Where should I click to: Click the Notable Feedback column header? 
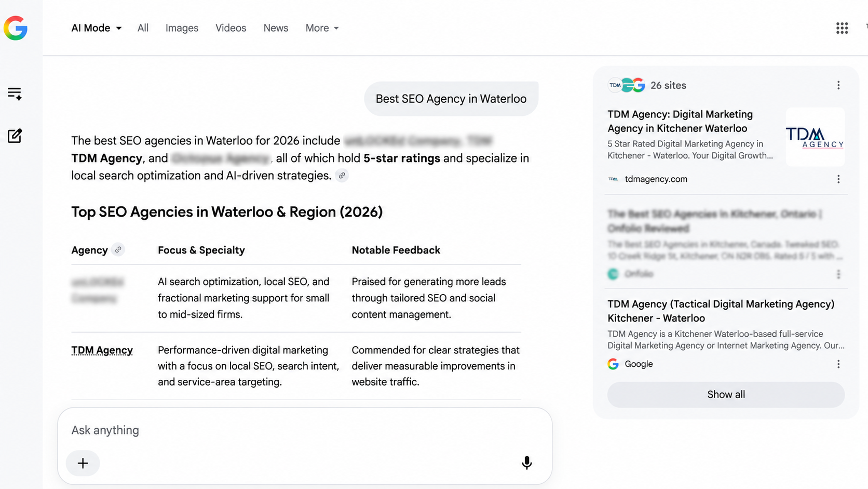396,250
